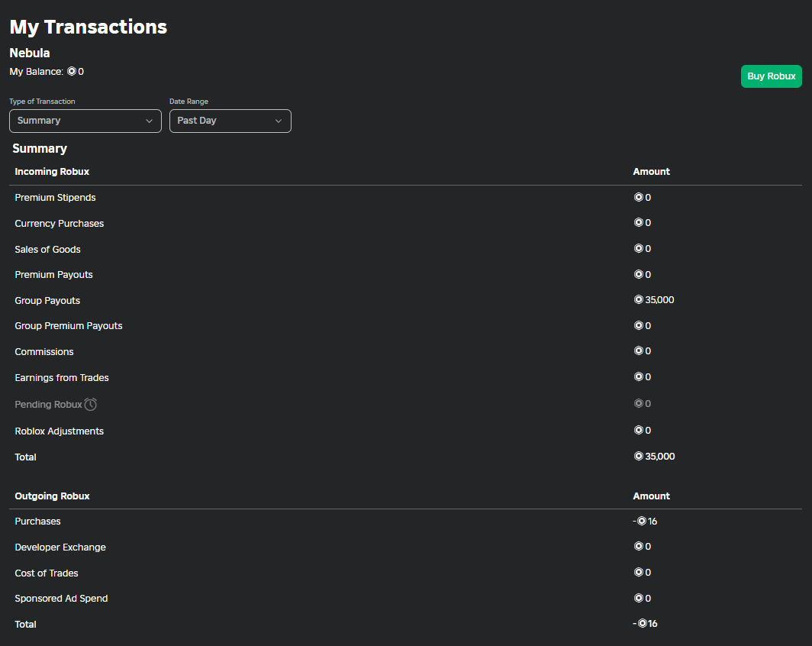The width and height of the screenshot is (812, 646).
Task: Click the Developer Exchange label
Action: (60, 547)
